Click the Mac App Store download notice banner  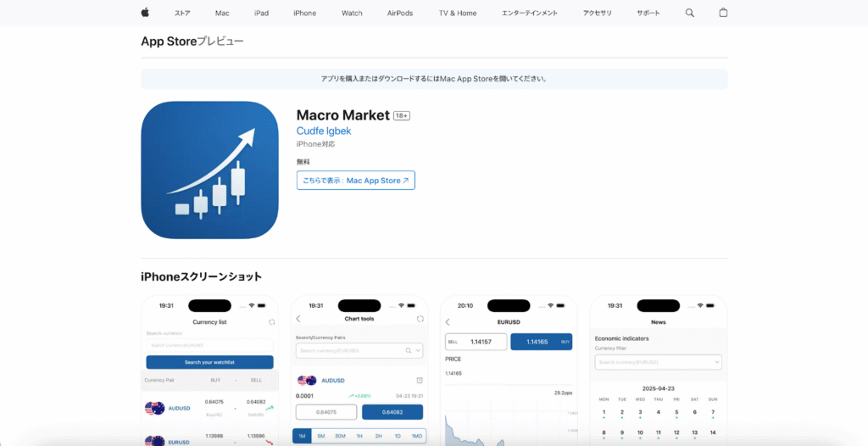pyautogui.click(x=435, y=79)
